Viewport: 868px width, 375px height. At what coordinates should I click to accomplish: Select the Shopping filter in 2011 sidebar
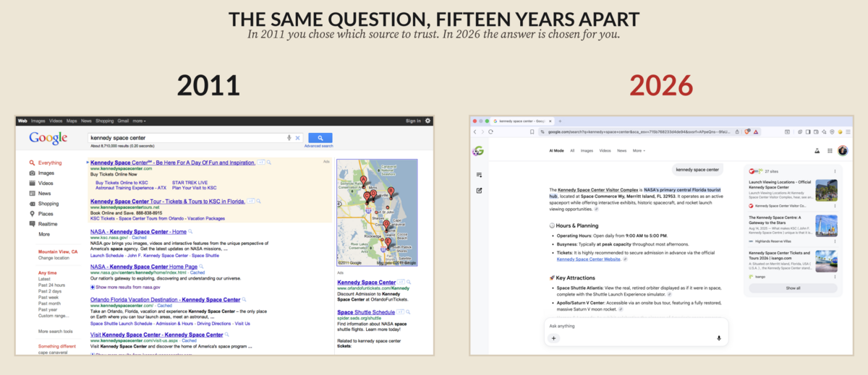pos(44,204)
